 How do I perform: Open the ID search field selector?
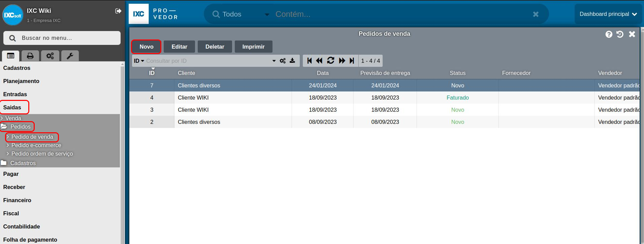[x=139, y=61]
